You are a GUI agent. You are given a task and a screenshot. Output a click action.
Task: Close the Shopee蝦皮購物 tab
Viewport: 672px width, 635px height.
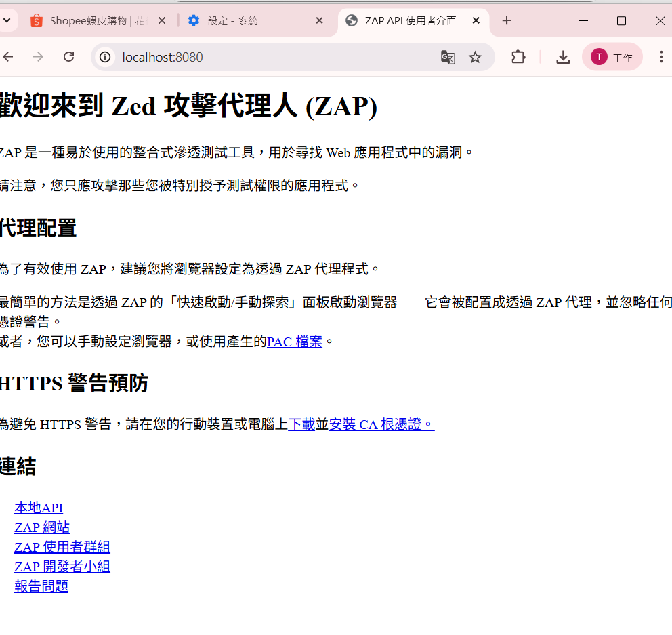[x=162, y=20]
